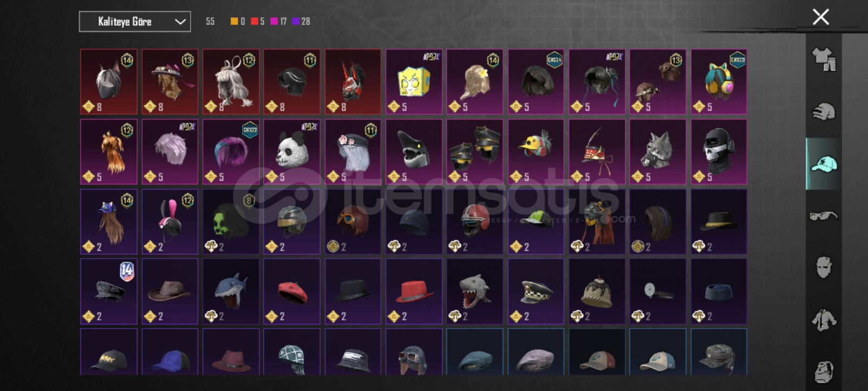Select the grey wolf head mask
868x391 pixels.
tap(658, 152)
